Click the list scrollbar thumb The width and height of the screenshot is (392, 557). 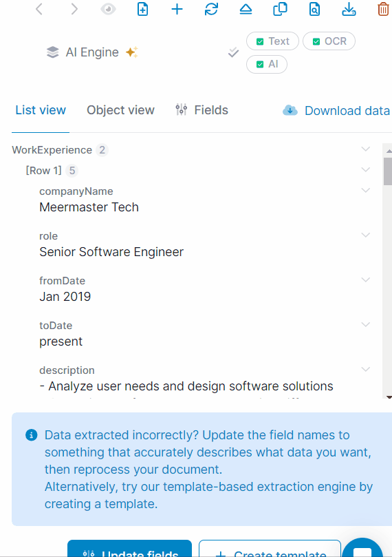[387, 171]
